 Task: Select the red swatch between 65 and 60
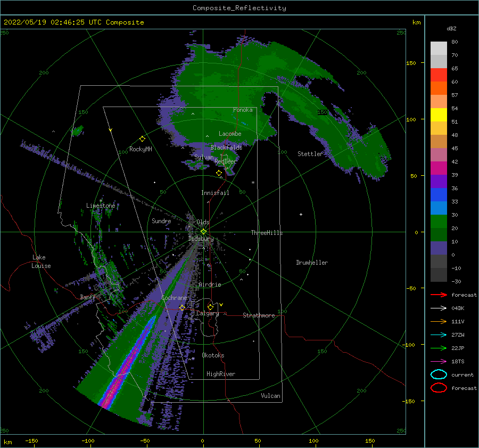click(x=439, y=75)
